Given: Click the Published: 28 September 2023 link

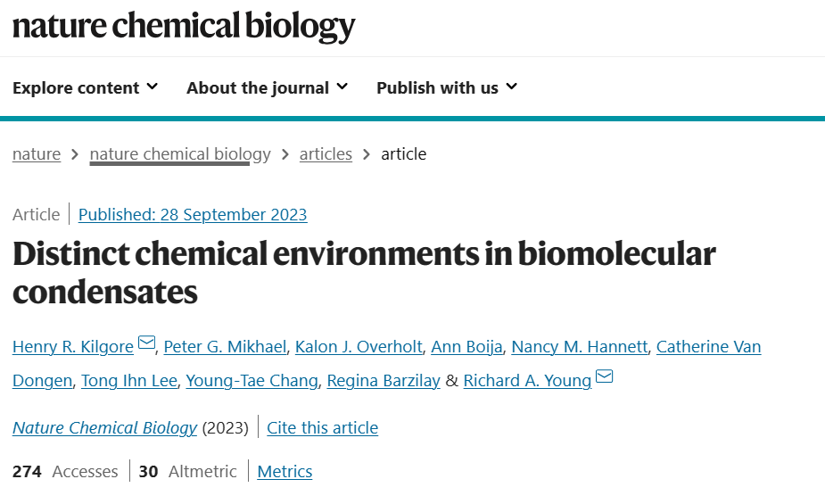Looking at the screenshot, I should coord(193,215).
